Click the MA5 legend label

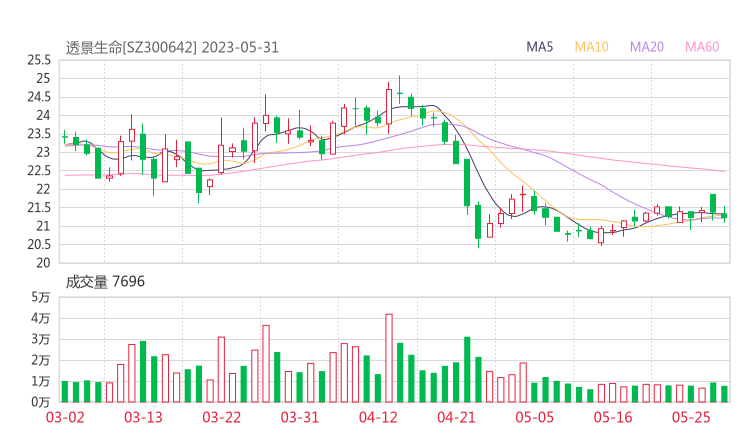(x=539, y=47)
